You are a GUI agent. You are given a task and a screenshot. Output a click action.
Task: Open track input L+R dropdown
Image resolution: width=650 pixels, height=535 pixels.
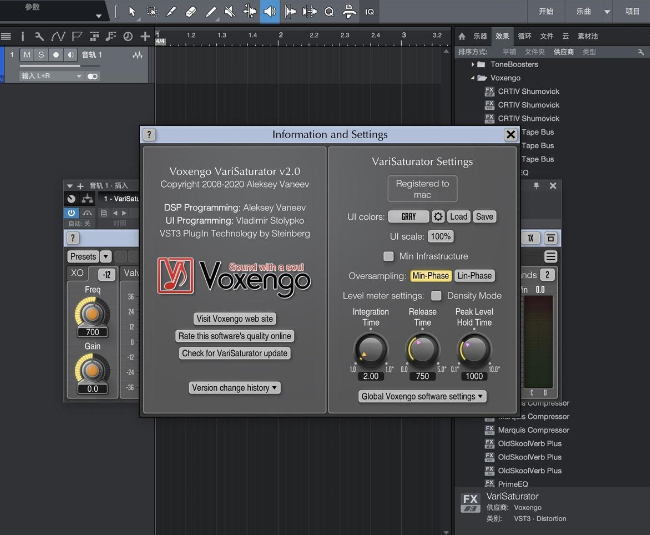tap(51, 76)
